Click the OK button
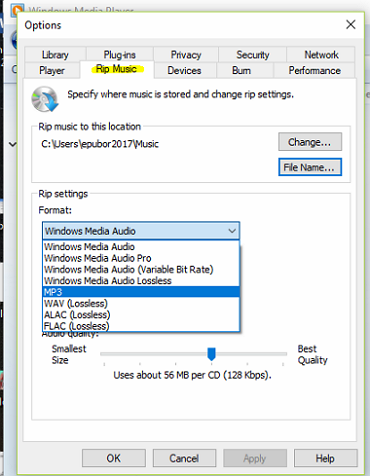 (x=114, y=458)
